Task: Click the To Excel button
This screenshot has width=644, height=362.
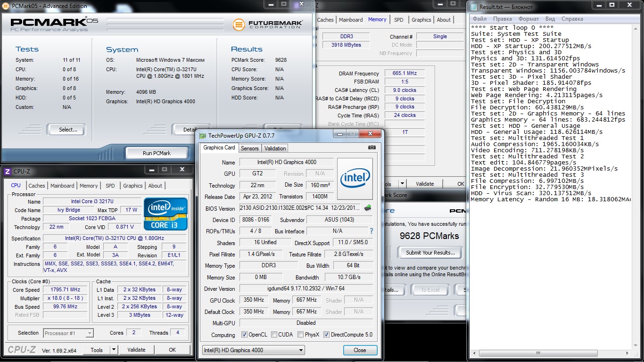Action: click(x=430, y=290)
